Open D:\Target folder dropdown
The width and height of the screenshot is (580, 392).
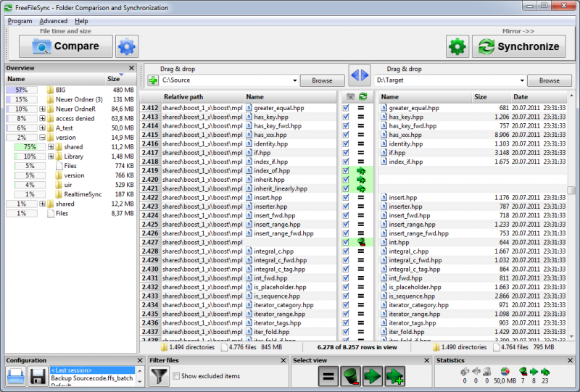click(x=522, y=80)
